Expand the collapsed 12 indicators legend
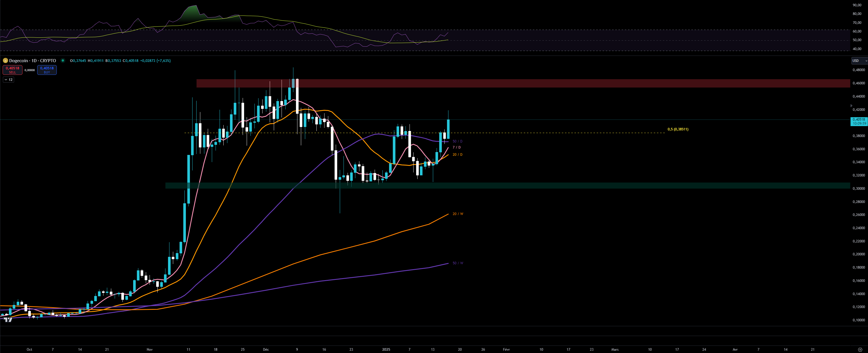Image resolution: width=868 pixels, height=353 pixels. [8, 80]
